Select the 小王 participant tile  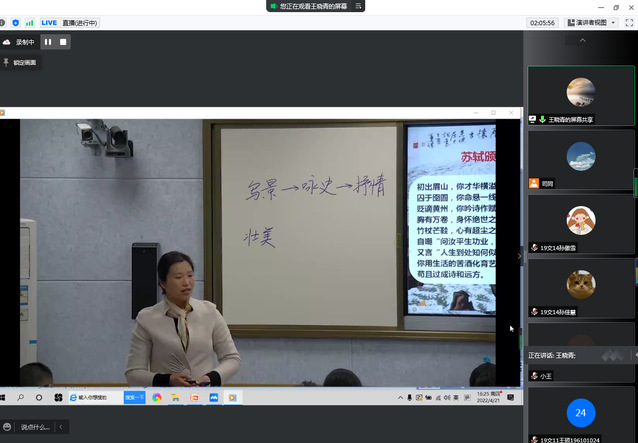pyautogui.click(x=581, y=353)
